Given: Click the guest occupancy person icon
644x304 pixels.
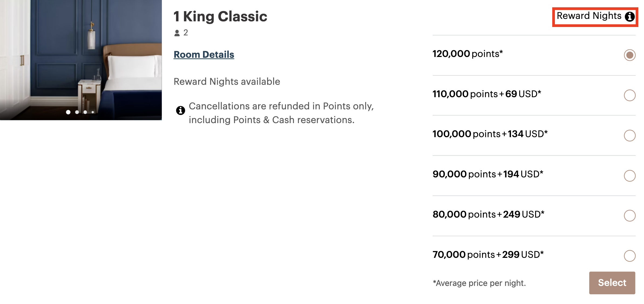Looking at the screenshot, I should [x=177, y=33].
